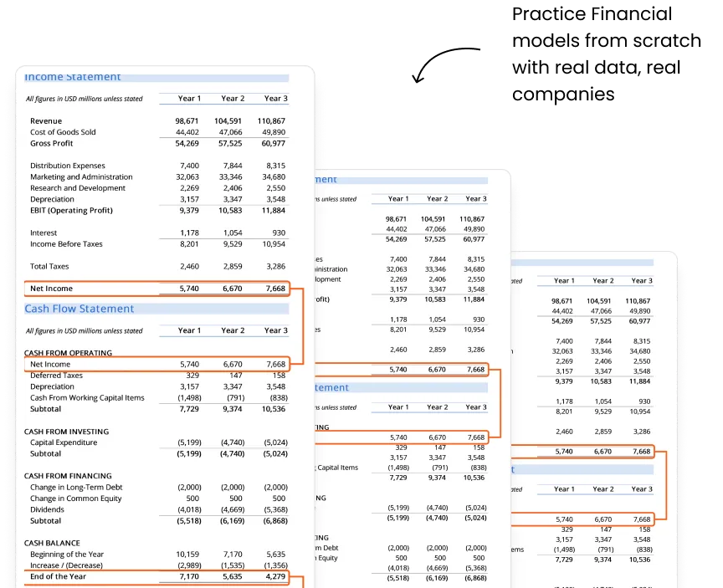Select End of the Year Year 3 value 4,279

(275, 576)
